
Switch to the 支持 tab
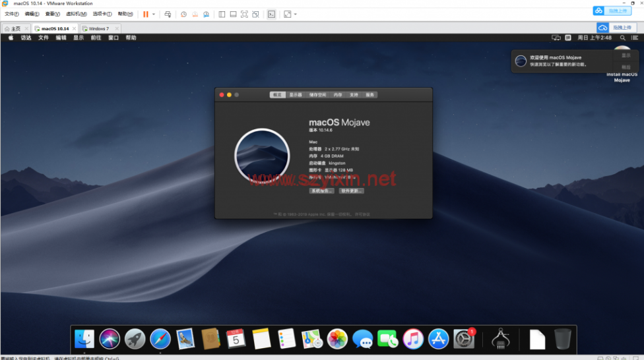pyautogui.click(x=354, y=95)
